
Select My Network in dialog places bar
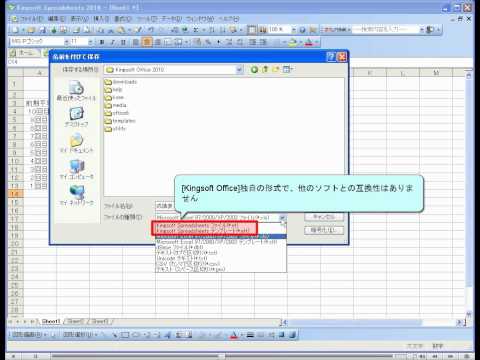(76, 196)
